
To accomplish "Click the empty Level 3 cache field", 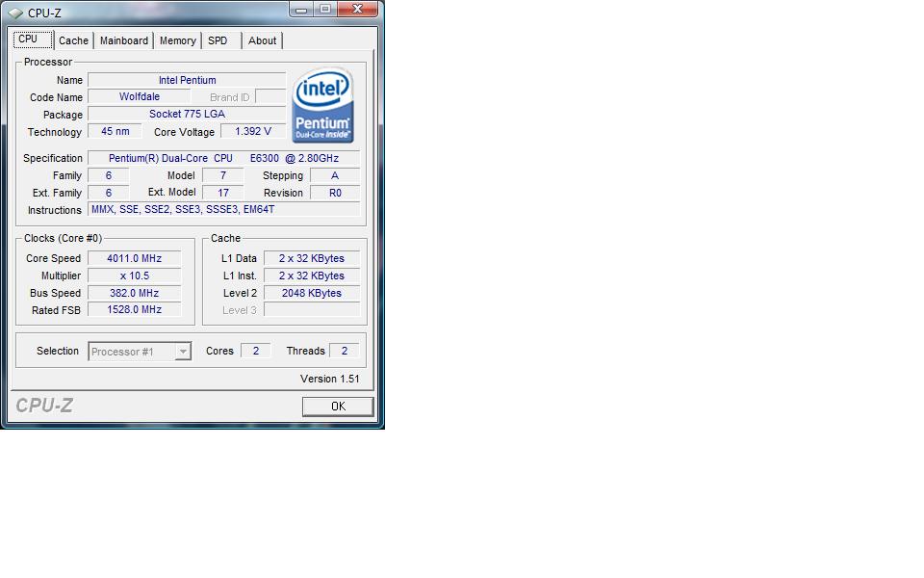I will pos(311,309).
